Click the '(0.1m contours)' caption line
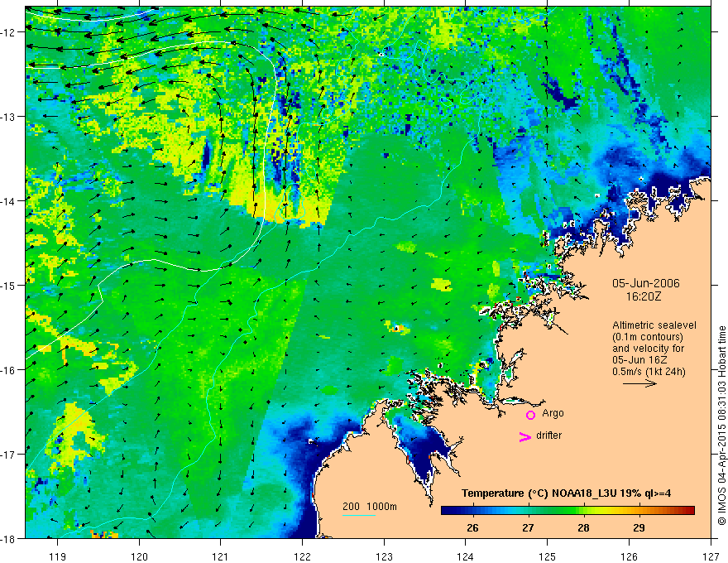Screen dimensions: 728x563 coord(648,337)
